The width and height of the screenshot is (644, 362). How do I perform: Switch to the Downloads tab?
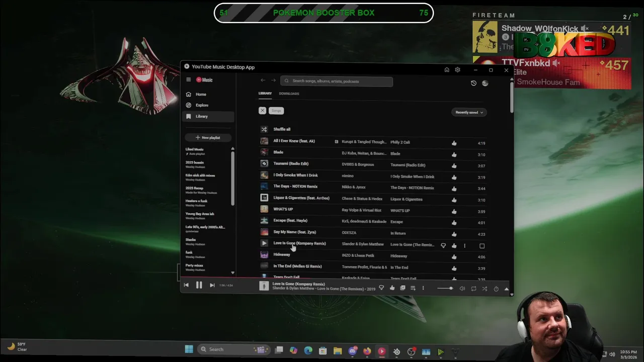[x=289, y=94]
